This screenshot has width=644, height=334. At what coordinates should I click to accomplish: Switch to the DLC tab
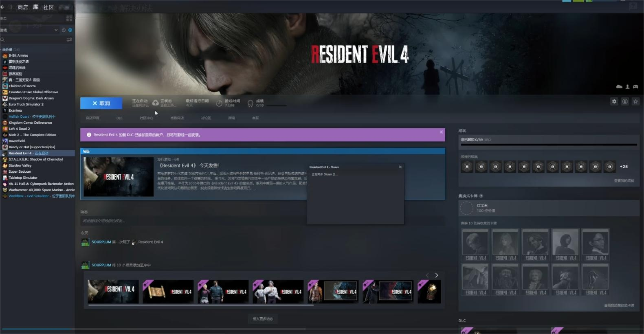[x=119, y=118]
